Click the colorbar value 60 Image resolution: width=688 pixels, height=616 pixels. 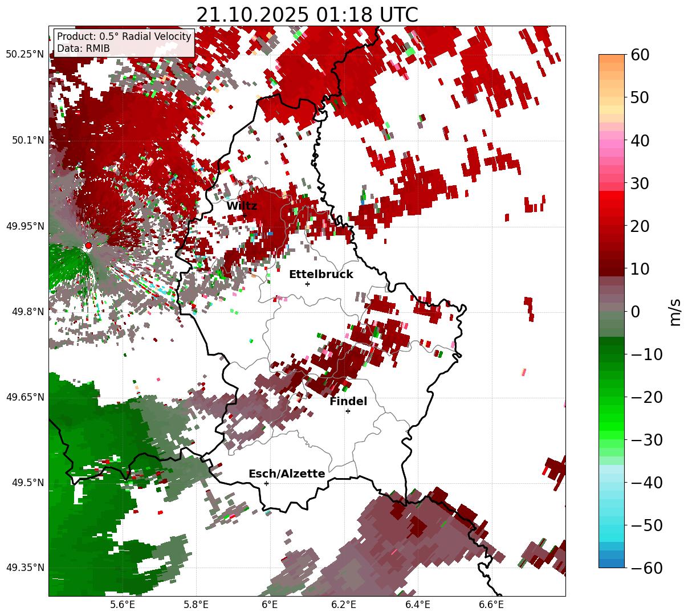pos(639,55)
